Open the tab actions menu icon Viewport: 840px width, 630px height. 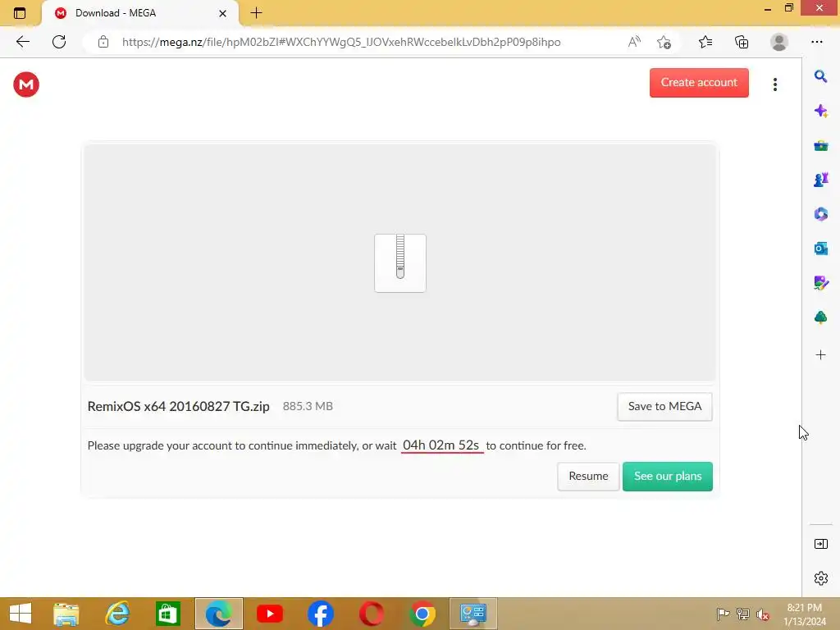pos(20,13)
